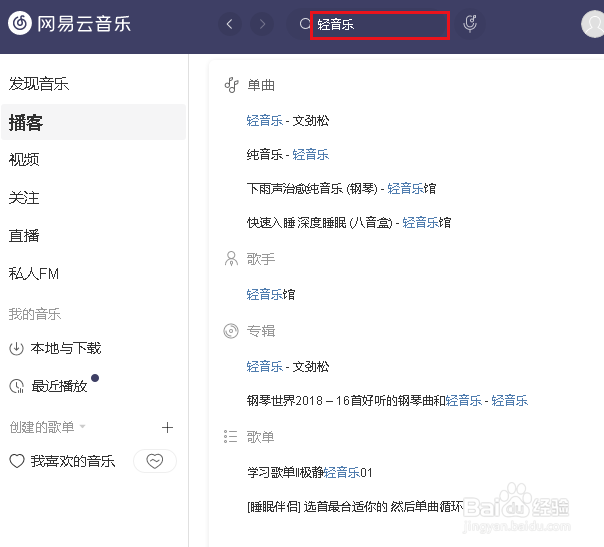Screen dimensions: 604x547
Task: Collapse the 创建的歌单 section arrow
Action: pos(82,427)
